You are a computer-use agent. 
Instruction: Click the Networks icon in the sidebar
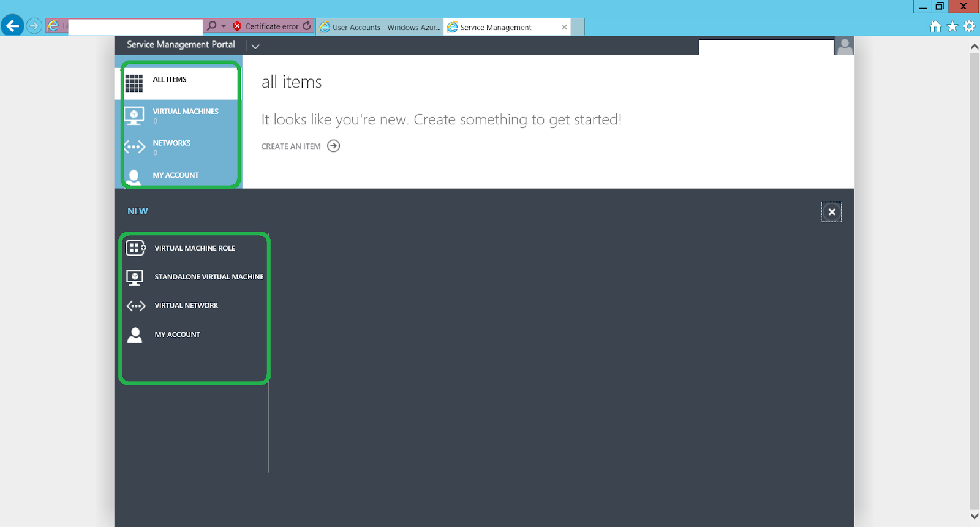pos(134,147)
